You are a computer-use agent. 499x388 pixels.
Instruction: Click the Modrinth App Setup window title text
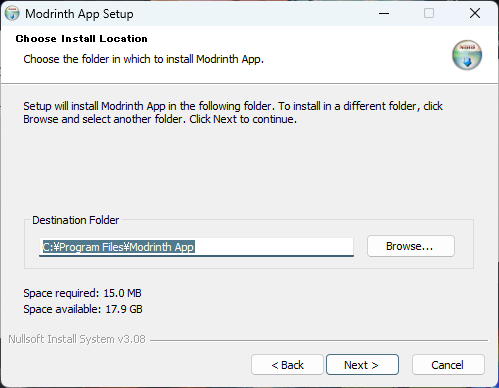click(79, 14)
